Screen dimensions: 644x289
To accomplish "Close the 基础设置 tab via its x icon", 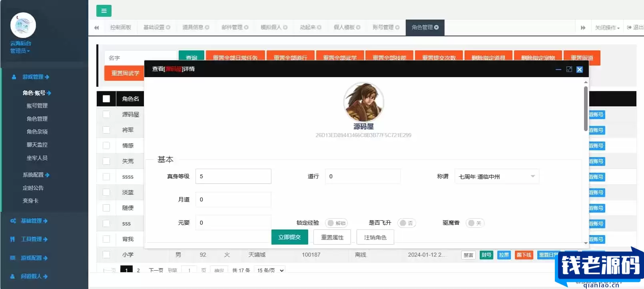I will point(168,28).
